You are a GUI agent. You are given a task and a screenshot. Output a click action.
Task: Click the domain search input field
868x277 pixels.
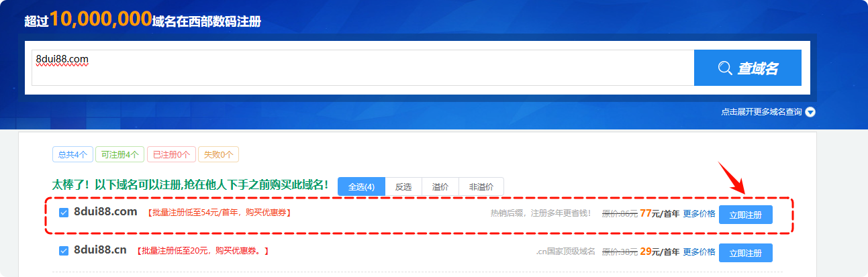(363, 67)
